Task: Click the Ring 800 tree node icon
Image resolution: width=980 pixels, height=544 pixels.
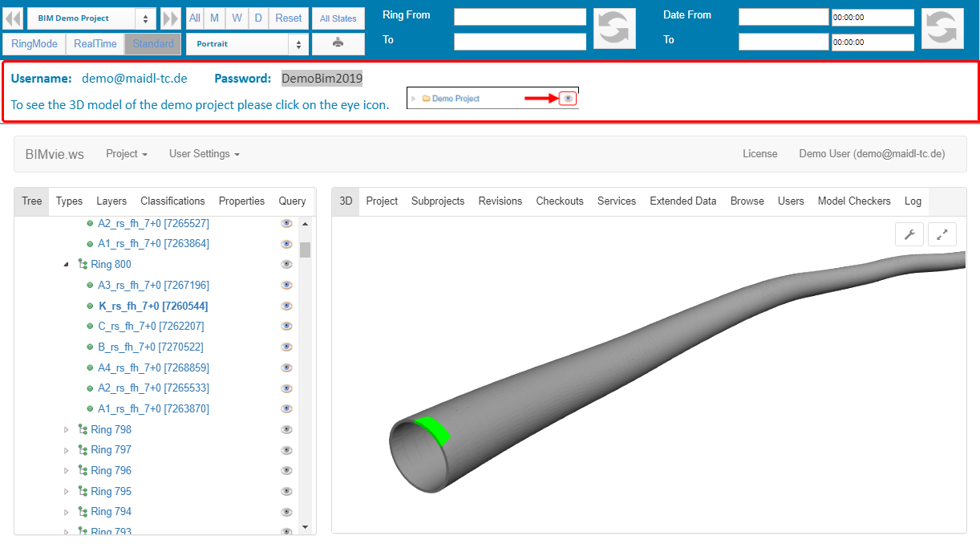Action: tap(83, 265)
